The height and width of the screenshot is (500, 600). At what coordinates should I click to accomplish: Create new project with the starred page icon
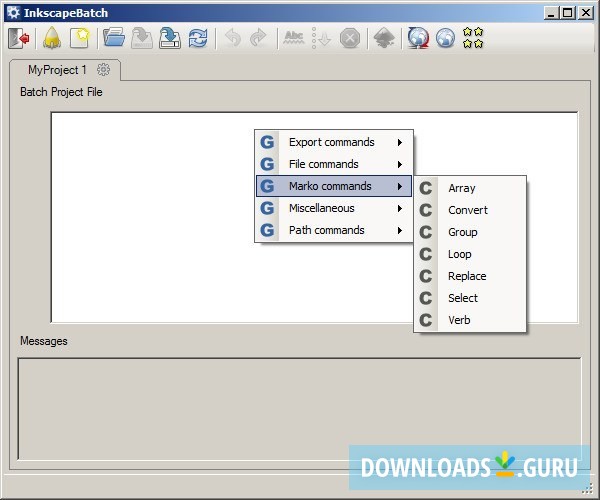tap(80, 38)
